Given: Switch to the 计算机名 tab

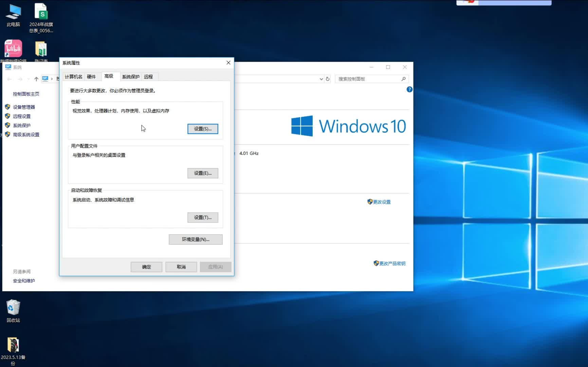Looking at the screenshot, I should click(73, 77).
